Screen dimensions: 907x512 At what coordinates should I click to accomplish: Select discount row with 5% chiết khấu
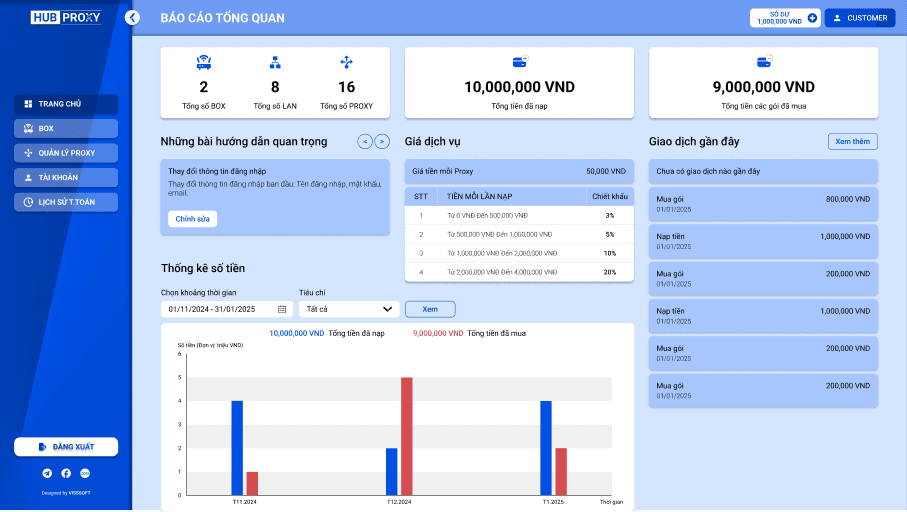tap(519, 234)
